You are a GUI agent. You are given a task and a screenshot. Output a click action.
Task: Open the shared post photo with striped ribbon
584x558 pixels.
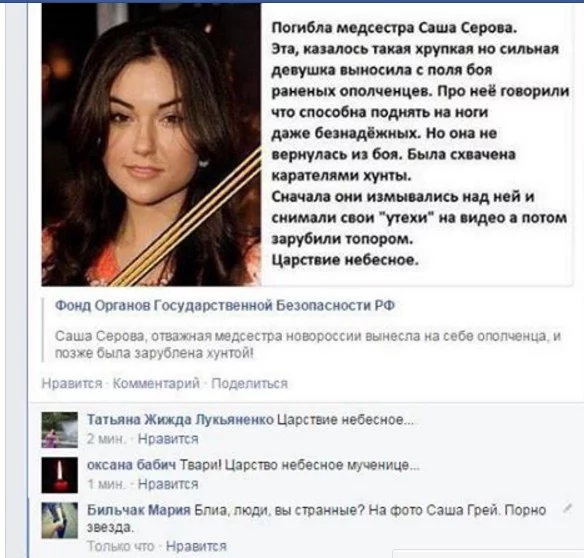point(151,145)
